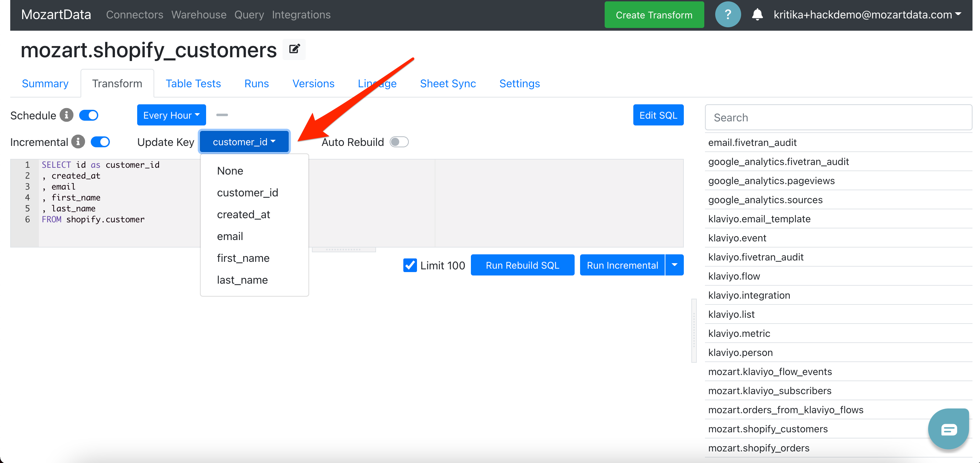Open the Every Hour schedule dropdown
980x463 pixels.
172,115
